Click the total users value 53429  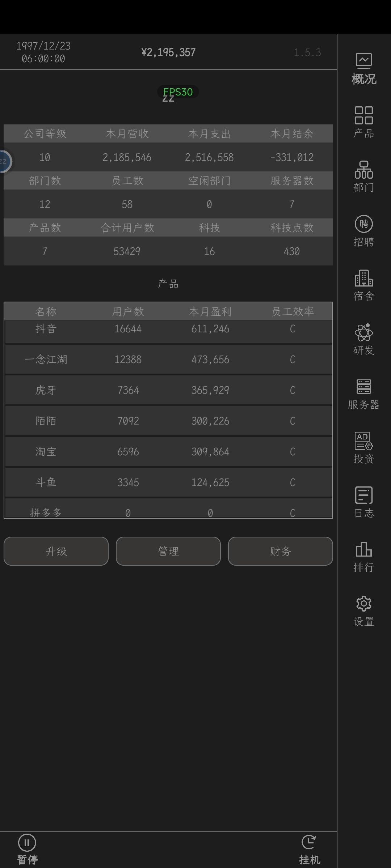pyautogui.click(x=127, y=251)
